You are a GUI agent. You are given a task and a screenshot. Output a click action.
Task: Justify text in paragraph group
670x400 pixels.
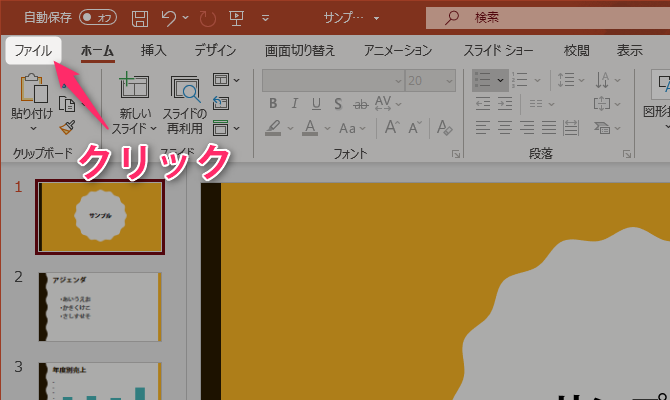[x=549, y=128]
